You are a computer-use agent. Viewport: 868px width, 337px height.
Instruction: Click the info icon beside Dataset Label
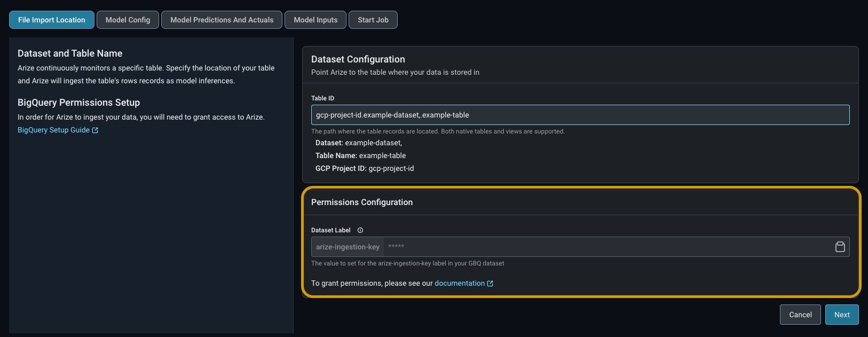coord(360,230)
